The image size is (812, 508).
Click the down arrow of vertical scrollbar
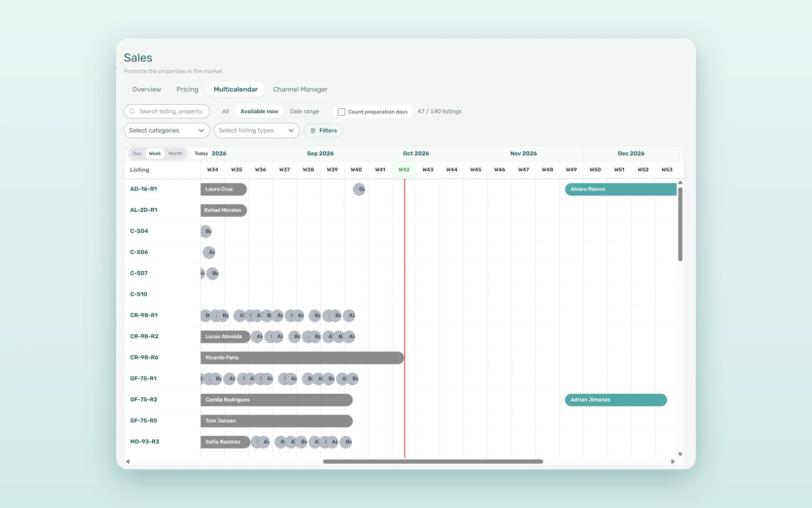pyautogui.click(x=680, y=454)
